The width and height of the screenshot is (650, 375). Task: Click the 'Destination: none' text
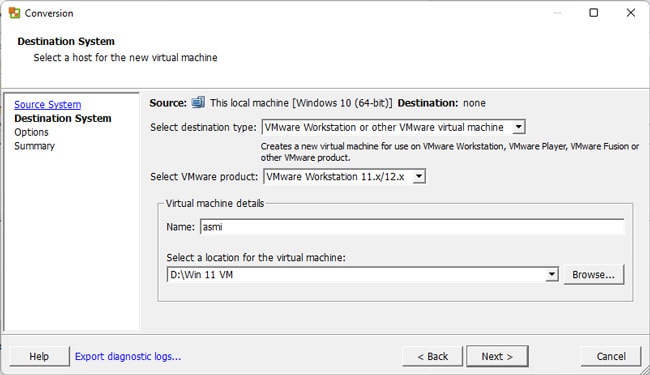pyautogui.click(x=441, y=103)
